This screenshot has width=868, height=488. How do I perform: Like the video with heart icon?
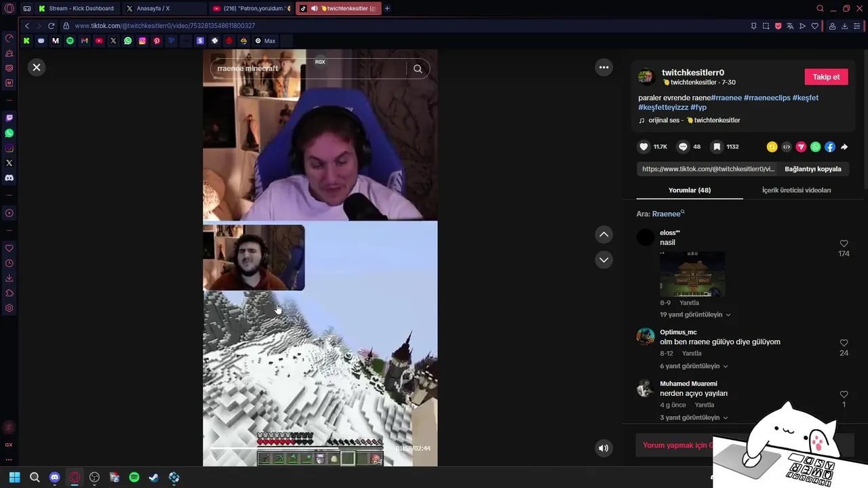tap(644, 146)
